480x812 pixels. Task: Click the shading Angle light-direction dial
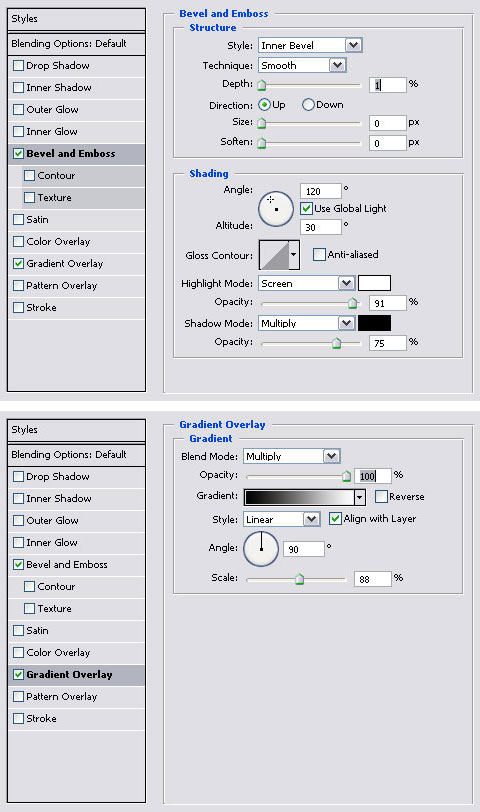pos(275,209)
